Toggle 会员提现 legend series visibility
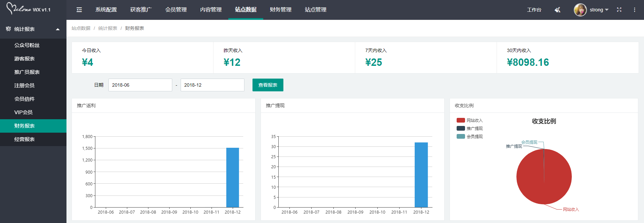The width and height of the screenshot is (644, 223). coord(469,136)
